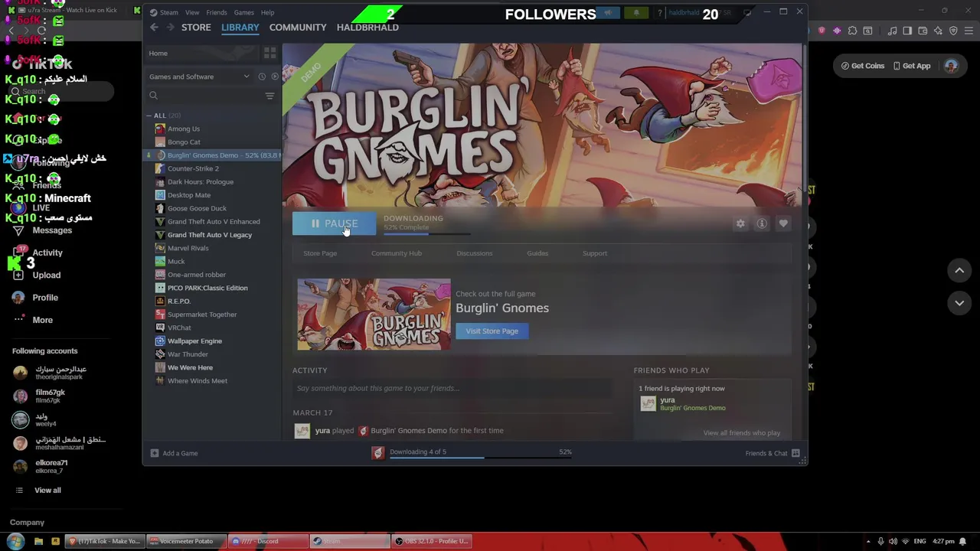
Task: Open Discussions link
Action: tap(475, 253)
